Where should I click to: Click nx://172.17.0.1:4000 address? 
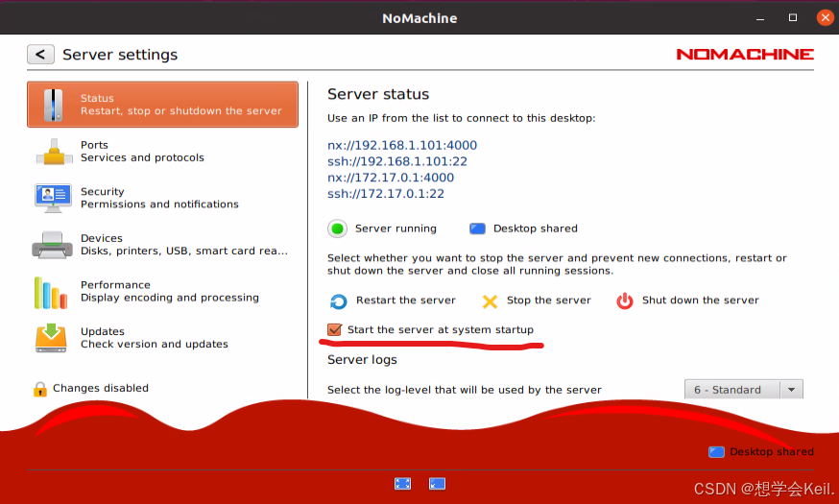(391, 177)
